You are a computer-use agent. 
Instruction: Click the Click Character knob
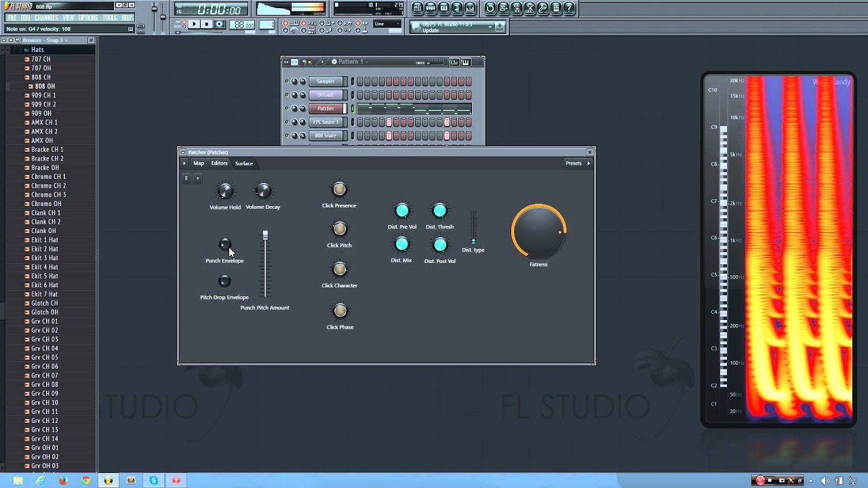(340, 269)
